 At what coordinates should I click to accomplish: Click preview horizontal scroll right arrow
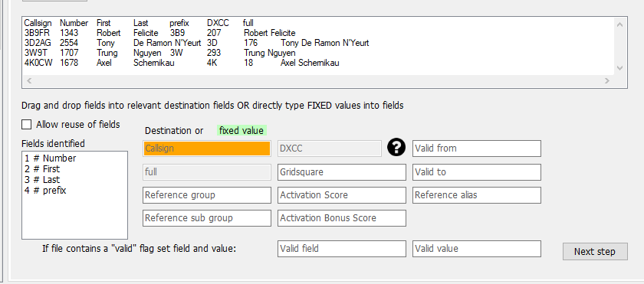pos(607,80)
